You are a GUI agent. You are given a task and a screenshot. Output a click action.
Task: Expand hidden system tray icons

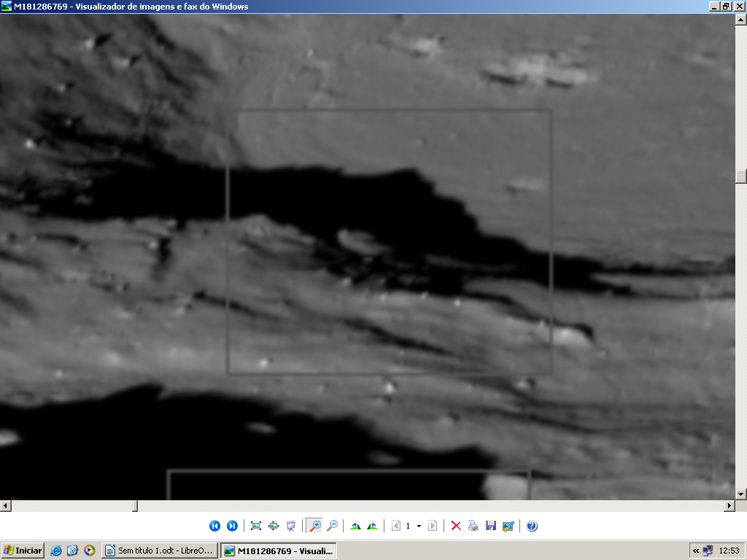pyautogui.click(x=696, y=551)
